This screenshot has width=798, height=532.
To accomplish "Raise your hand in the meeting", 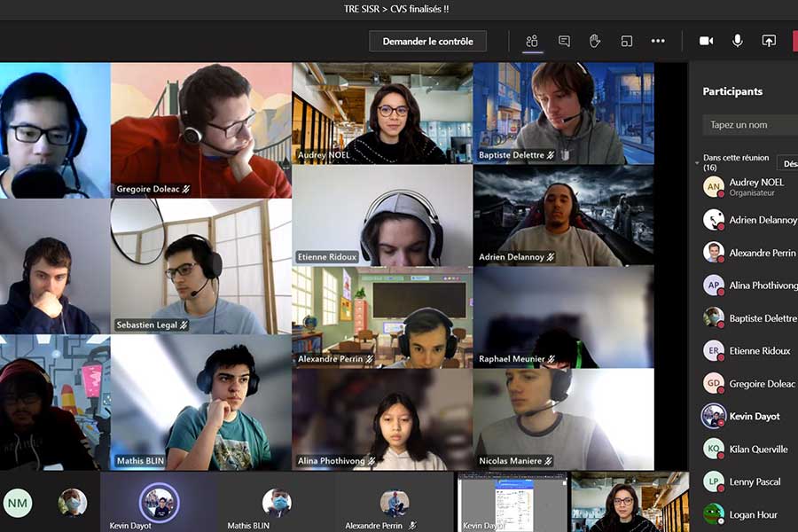I will [x=595, y=41].
